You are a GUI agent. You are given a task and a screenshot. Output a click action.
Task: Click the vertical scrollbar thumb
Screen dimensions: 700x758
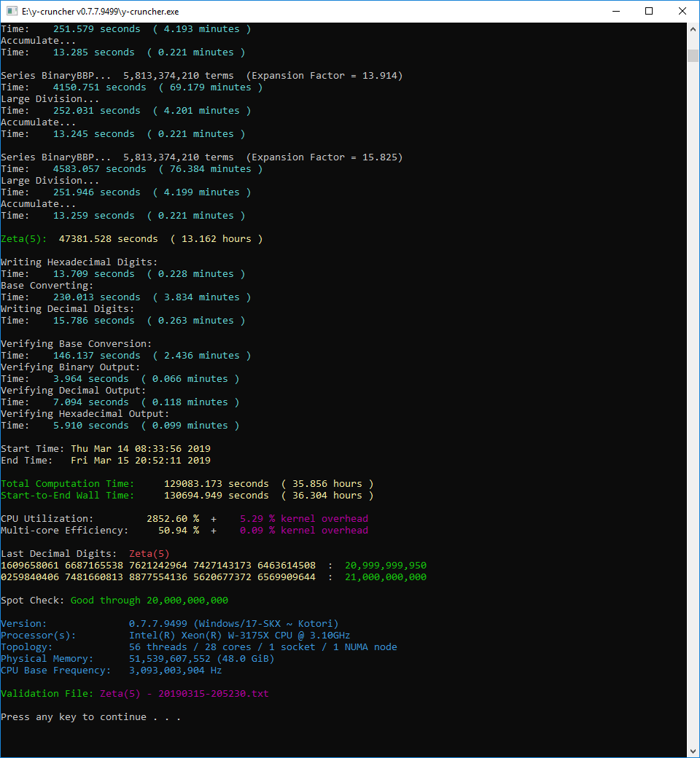[x=693, y=55]
